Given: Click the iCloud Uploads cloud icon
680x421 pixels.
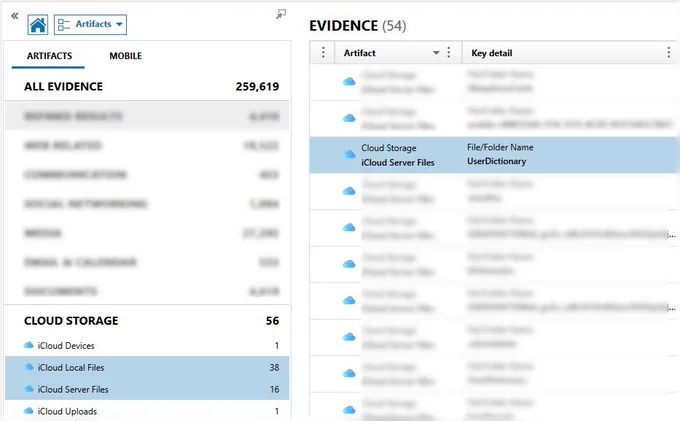Looking at the screenshot, I should 29,411.
